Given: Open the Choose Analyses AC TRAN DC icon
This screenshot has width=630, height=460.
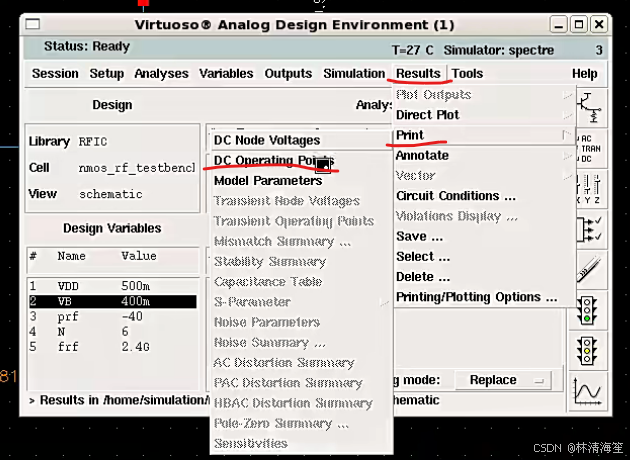Looking at the screenshot, I should 591,148.
